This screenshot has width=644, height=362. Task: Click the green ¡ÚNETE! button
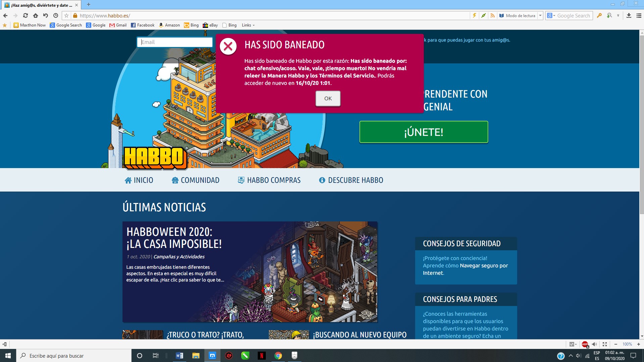[424, 132]
